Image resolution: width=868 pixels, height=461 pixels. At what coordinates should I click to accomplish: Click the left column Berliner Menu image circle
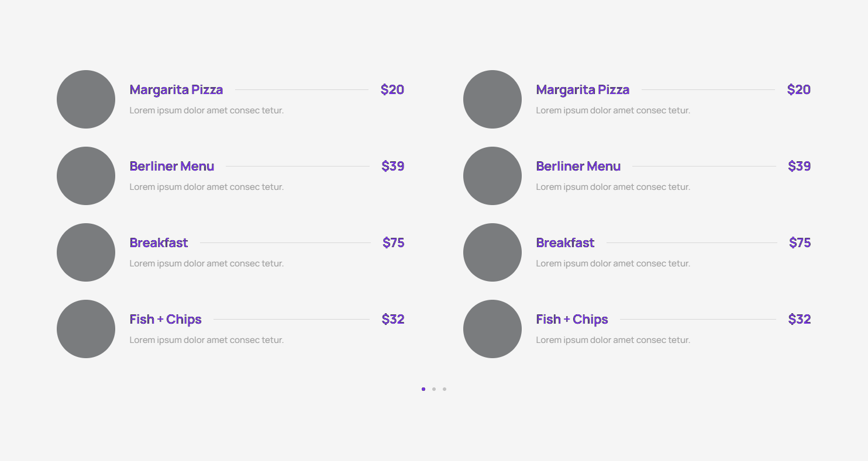tap(86, 176)
